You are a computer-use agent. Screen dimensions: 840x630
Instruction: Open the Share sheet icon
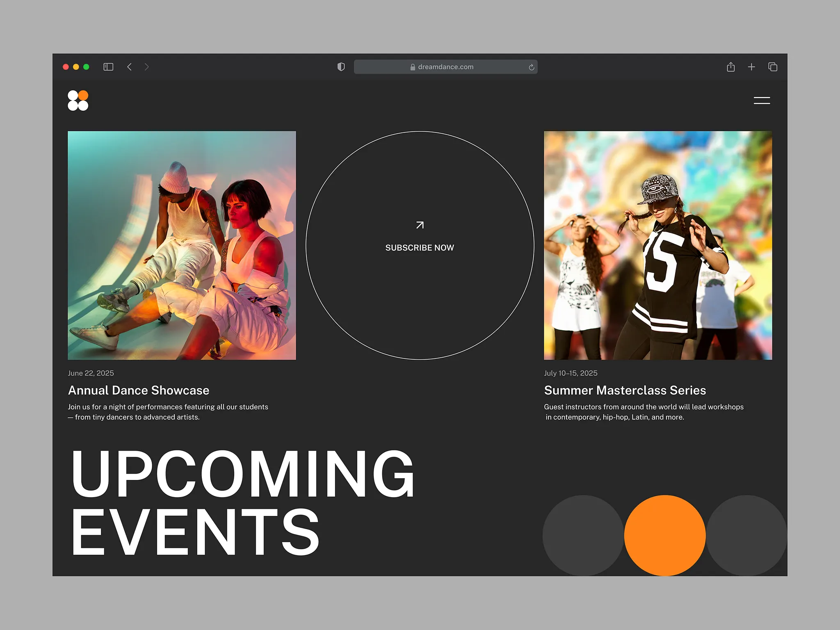pyautogui.click(x=730, y=67)
